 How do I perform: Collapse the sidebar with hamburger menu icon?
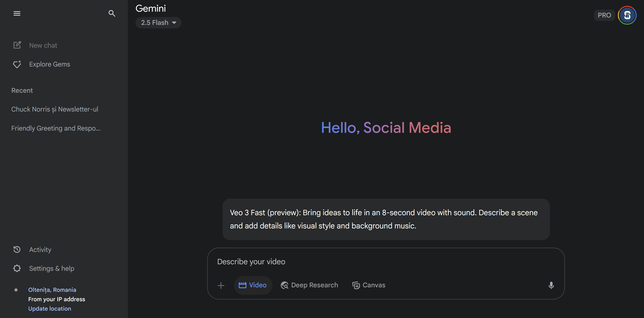pos(17,13)
